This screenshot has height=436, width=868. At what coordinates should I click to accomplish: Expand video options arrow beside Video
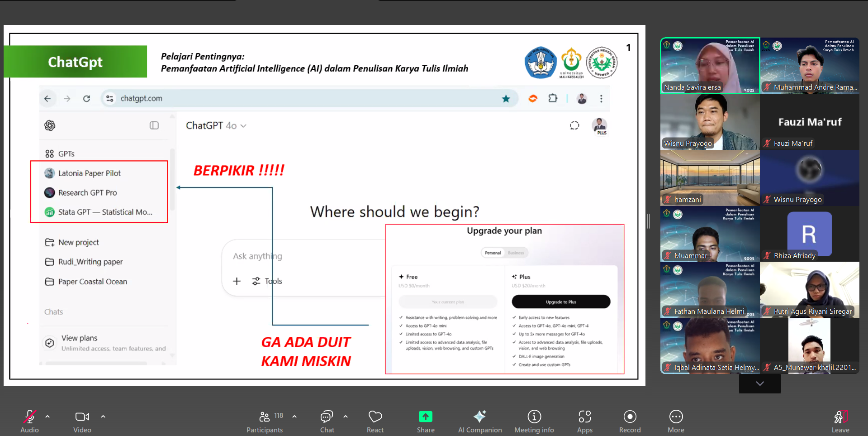tap(103, 417)
